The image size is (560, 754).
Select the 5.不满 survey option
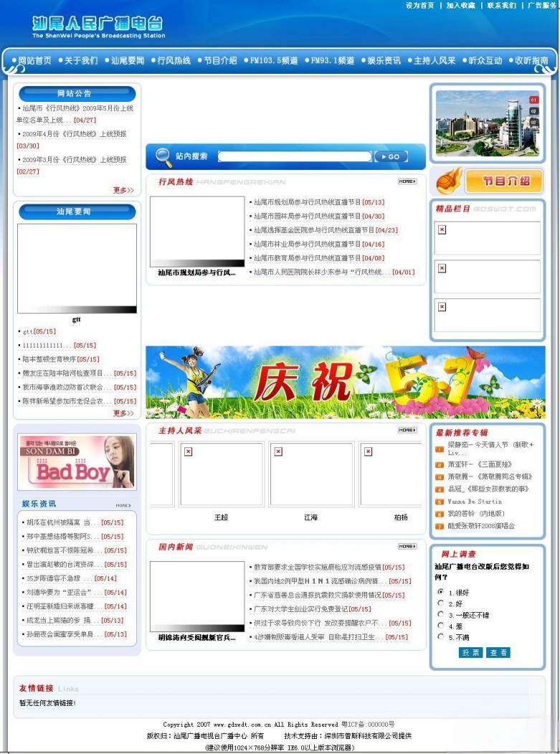coord(440,636)
